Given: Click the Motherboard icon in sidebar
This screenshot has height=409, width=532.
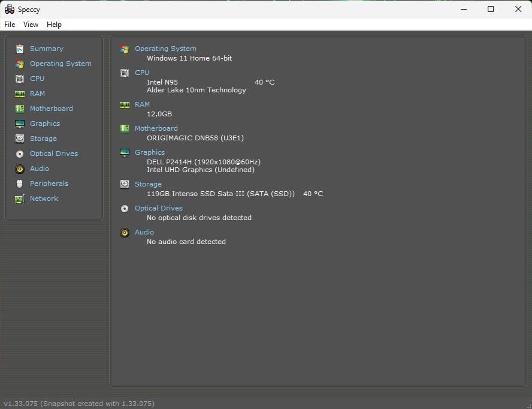Looking at the screenshot, I should 20,109.
